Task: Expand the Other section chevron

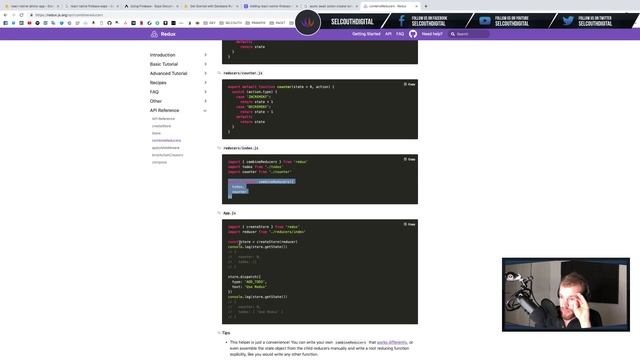Action: 205,101
